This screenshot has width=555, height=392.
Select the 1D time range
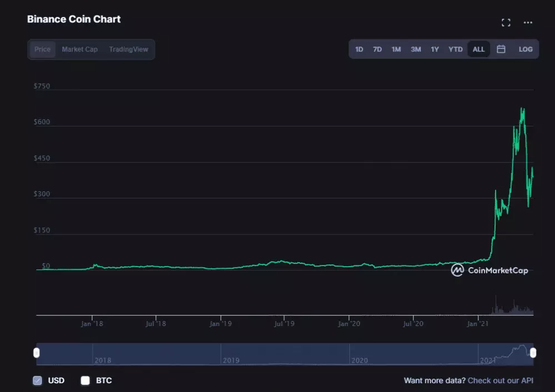click(x=359, y=49)
